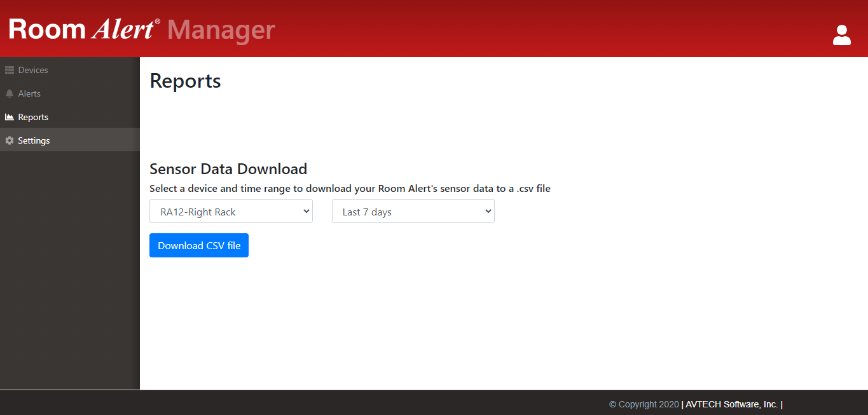Click the Download CSV file button
This screenshot has height=415, width=868.
198,245
